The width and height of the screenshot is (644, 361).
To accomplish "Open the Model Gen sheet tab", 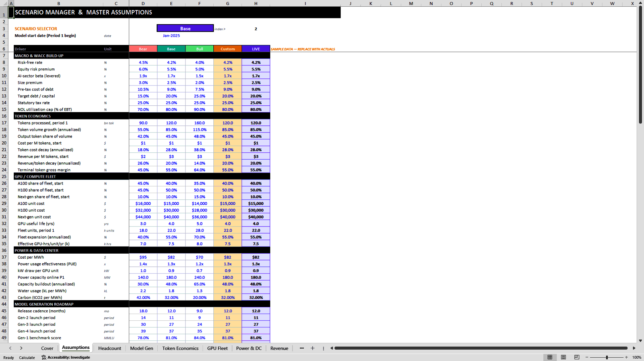I will (142, 348).
